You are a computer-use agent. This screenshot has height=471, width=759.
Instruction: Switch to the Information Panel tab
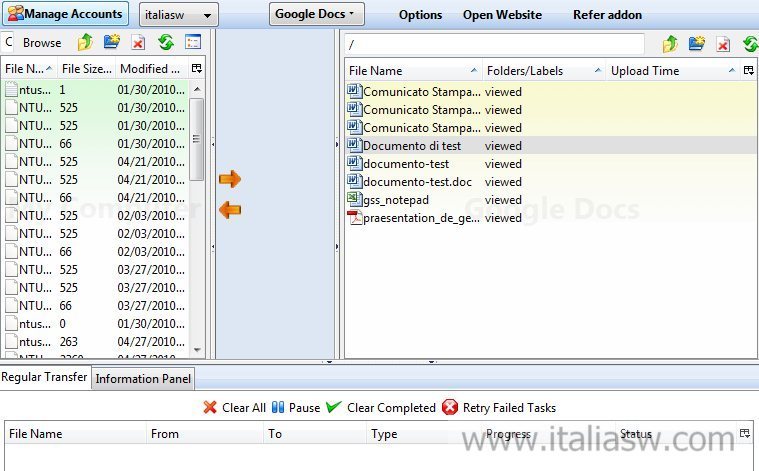pyautogui.click(x=143, y=379)
